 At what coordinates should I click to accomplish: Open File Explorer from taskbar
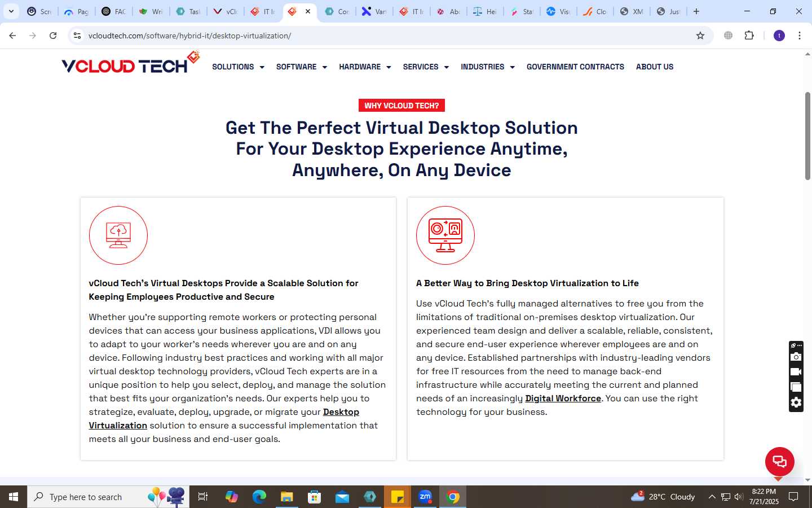(287, 497)
